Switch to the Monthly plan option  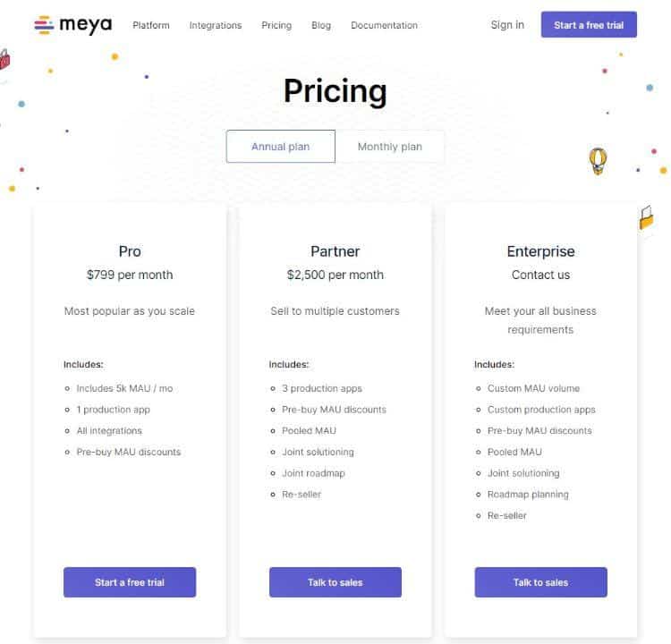click(389, 147)
